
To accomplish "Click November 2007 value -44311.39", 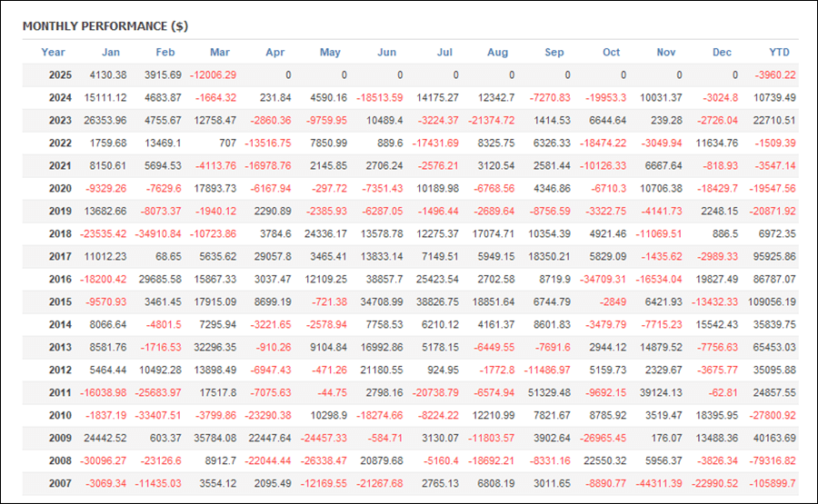I will pyautogui.click(x=659, y=484).
